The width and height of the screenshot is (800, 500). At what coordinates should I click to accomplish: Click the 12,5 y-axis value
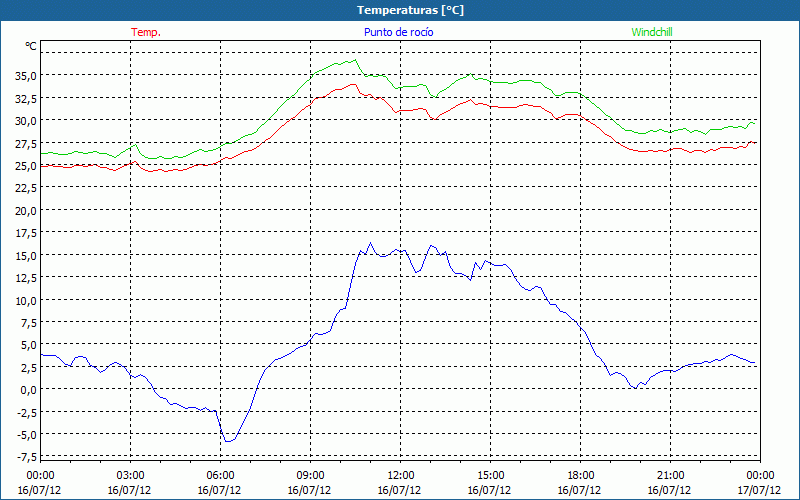27,278
